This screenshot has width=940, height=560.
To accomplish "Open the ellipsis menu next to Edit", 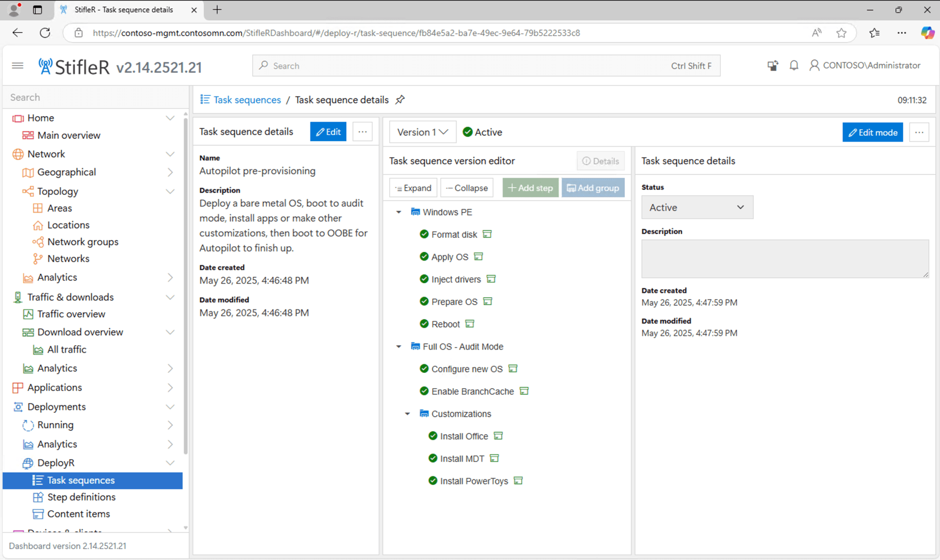I will (x=362, y=131).
